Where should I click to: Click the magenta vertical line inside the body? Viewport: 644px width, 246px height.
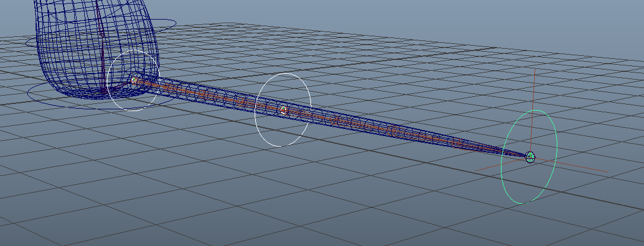102,59
